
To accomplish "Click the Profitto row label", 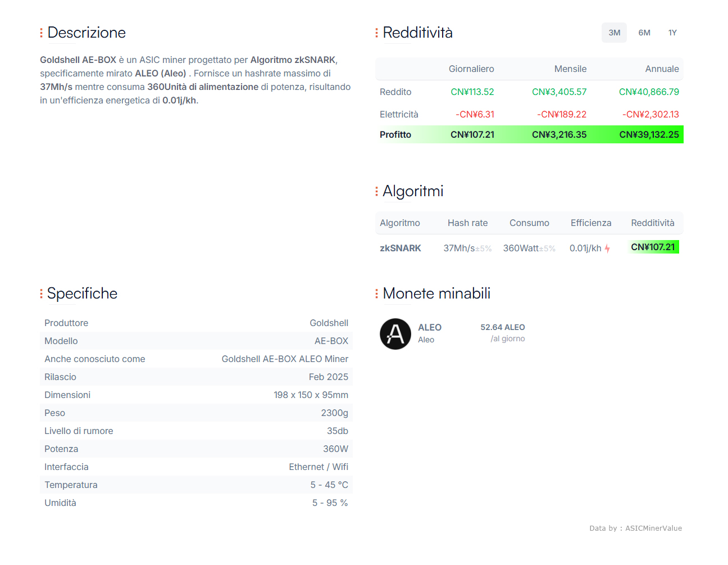I will coord(395,134).
